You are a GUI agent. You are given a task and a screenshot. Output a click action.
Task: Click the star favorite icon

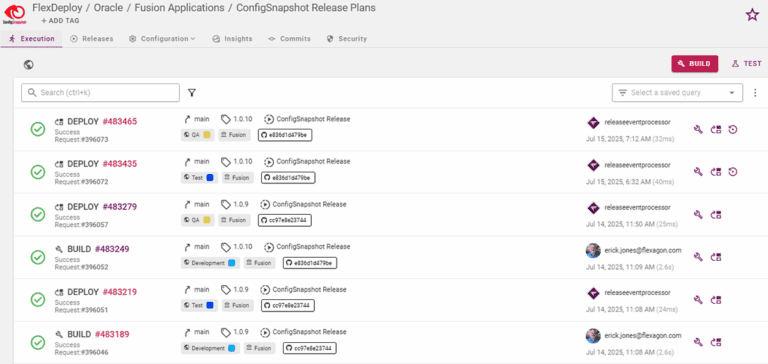point(752,15)
